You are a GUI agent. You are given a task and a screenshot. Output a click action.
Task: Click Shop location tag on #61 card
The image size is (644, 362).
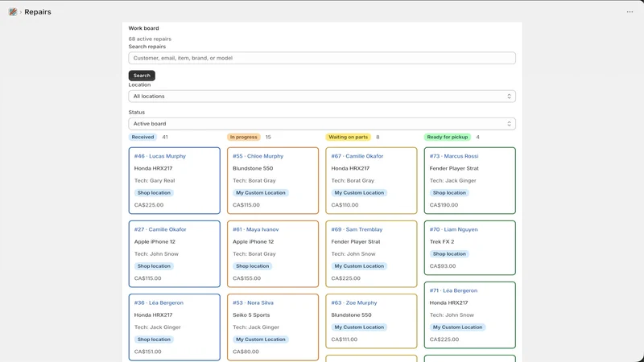pos(252,266)
